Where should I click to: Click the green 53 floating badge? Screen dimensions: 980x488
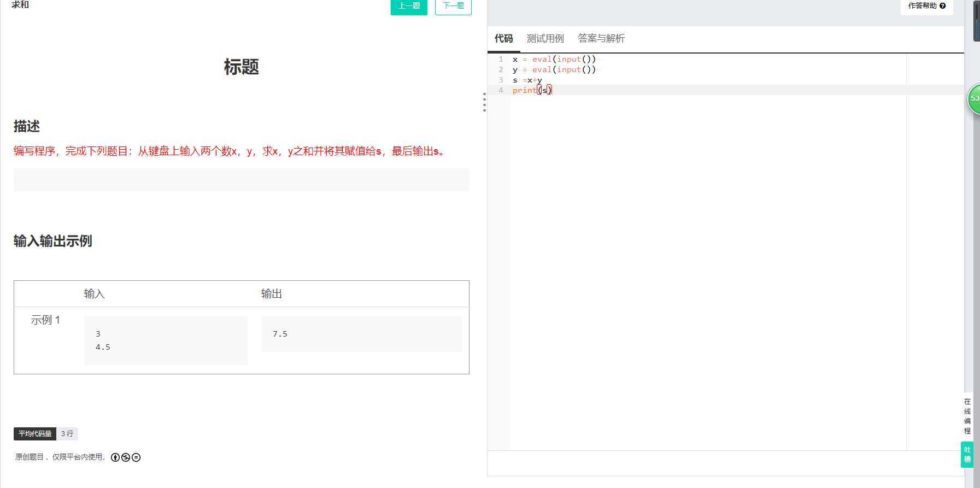point(973,99)
